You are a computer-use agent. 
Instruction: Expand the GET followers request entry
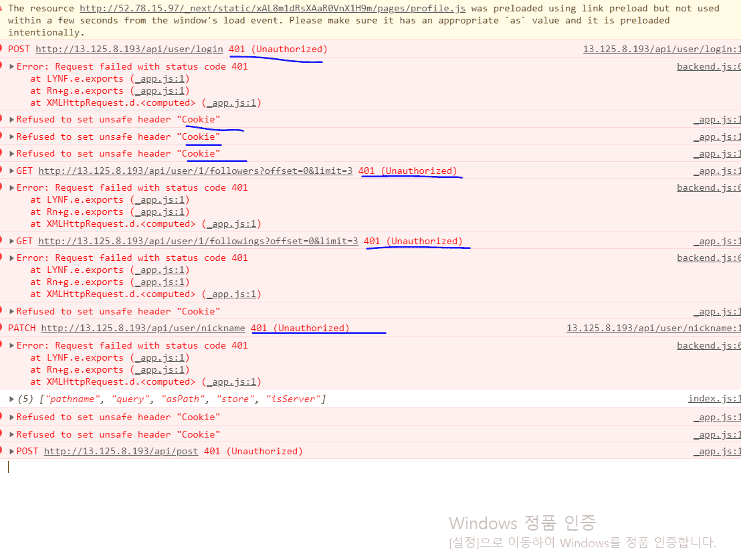point(12,171)
